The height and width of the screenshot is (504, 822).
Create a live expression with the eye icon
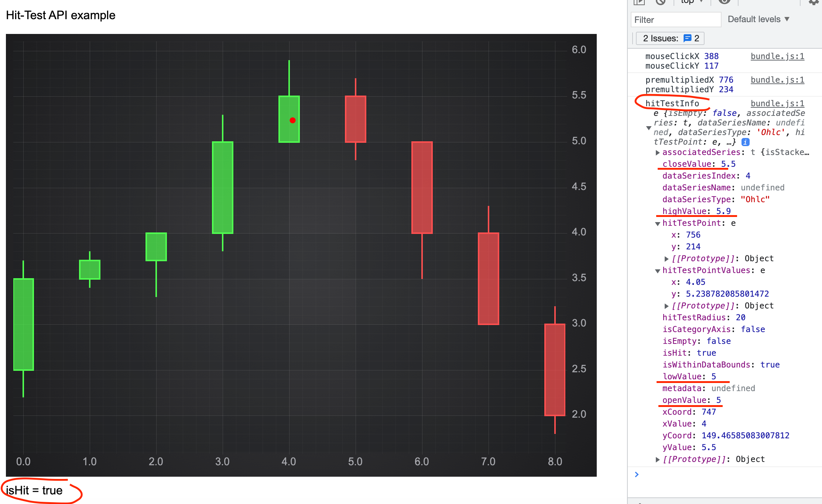click(x=724, y=2)
